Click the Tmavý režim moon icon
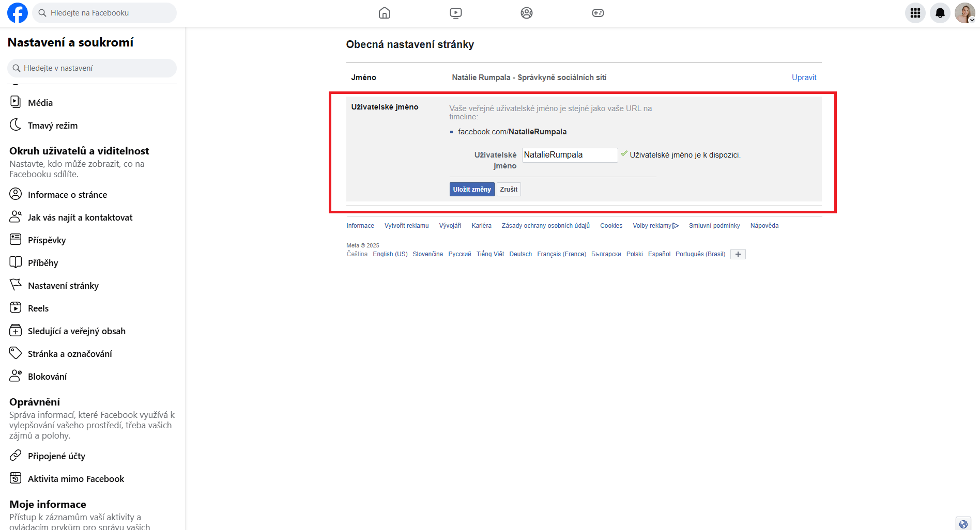 pos(16,124)
